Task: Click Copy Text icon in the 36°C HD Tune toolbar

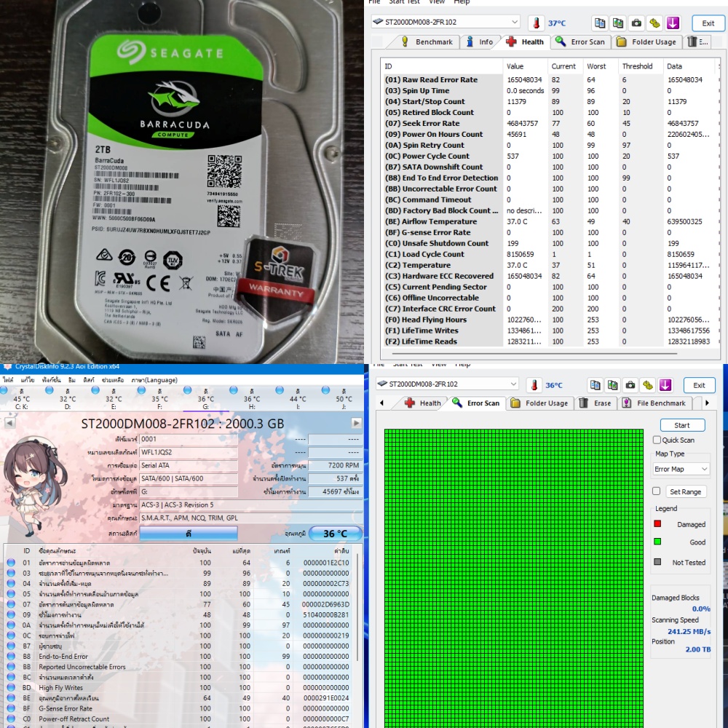Action: point(596,385)
